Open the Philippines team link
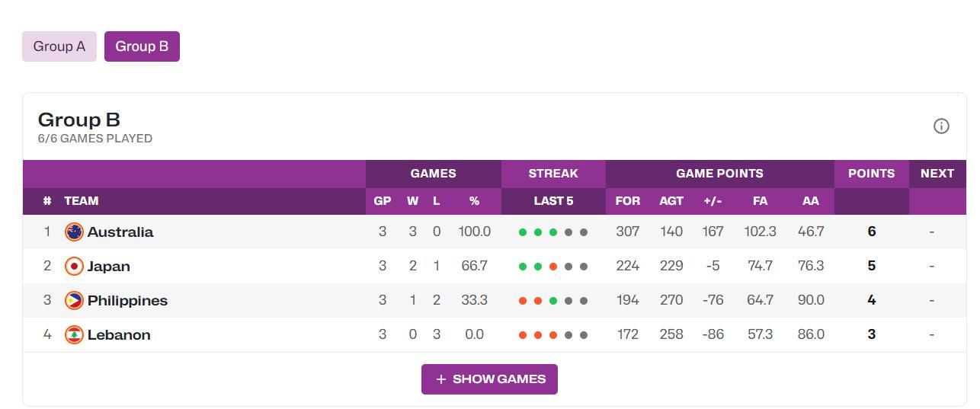Screen dimensions: 980x409 (127, 301)
